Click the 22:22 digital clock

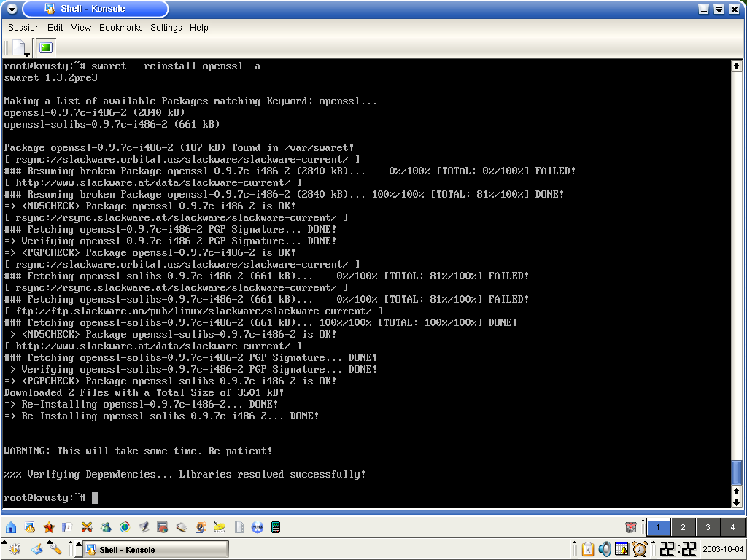[678, 550]
